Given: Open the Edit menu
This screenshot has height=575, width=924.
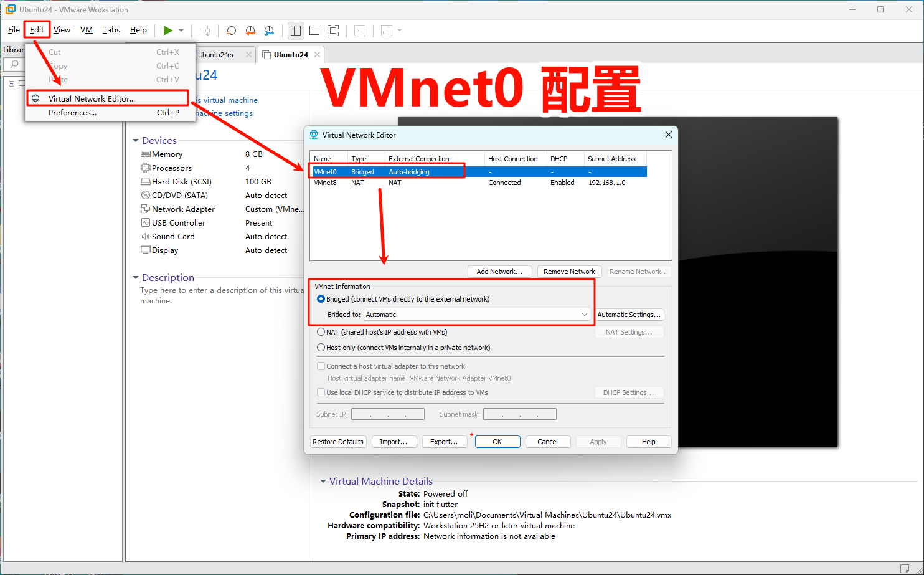Looking at the screenshot, I should pyautogui.click(x=37, y=30).
